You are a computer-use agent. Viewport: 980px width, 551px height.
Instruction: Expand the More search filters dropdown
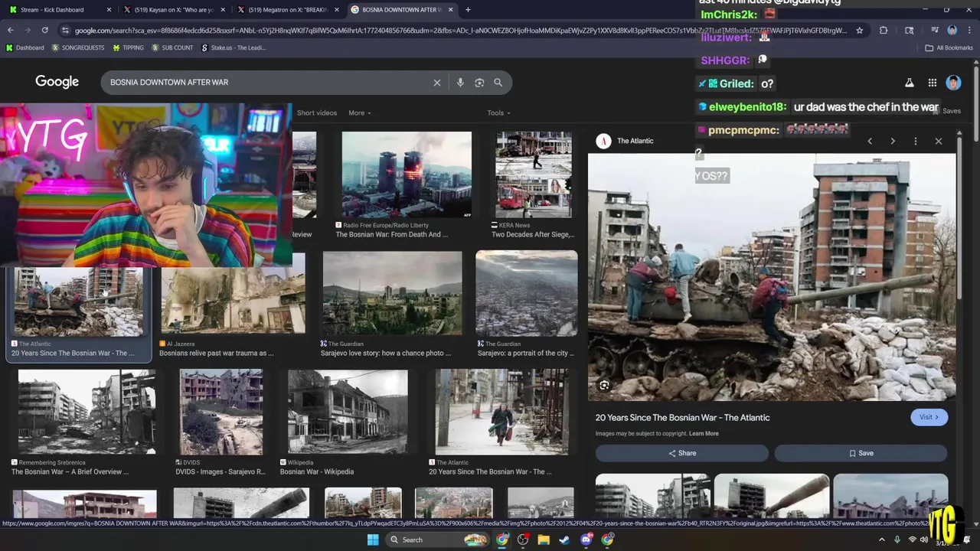point(360,113)
